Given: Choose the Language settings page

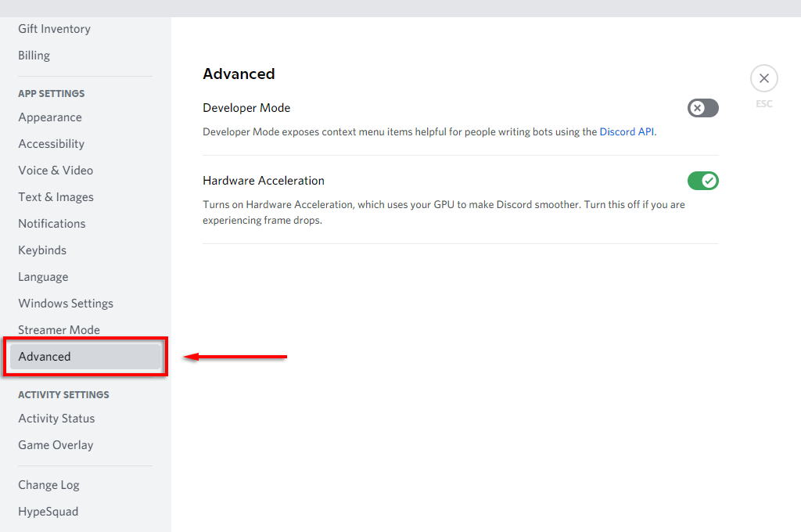Looking at the screenshot, I should tap(43, 277).
